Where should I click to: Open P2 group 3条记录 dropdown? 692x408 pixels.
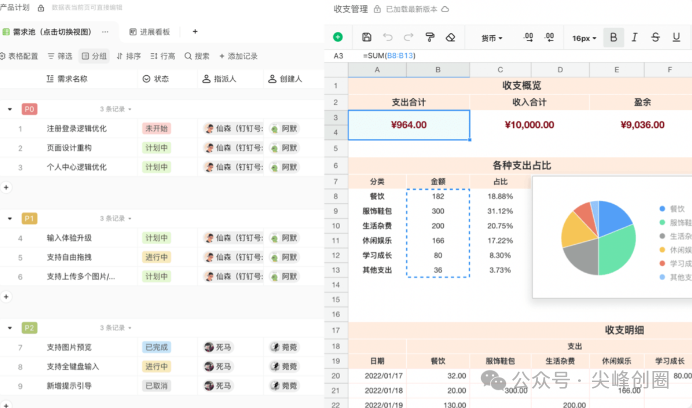coord(116,328)
